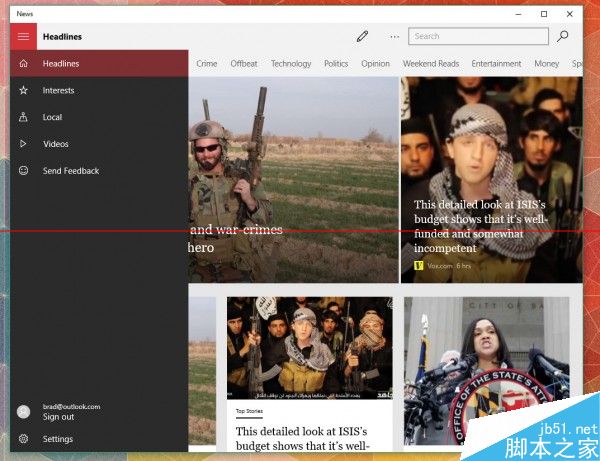Click the bottom ISIS budget headline text
Viewport: 600px width, 461px height.
click(x=302, y=438)
